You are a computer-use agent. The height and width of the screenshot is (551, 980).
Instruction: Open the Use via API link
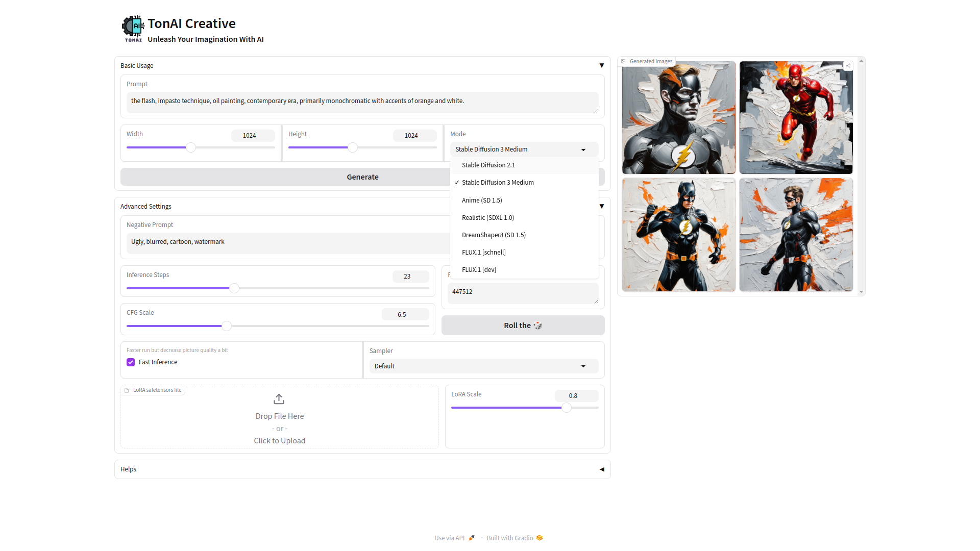coord(454,538)
